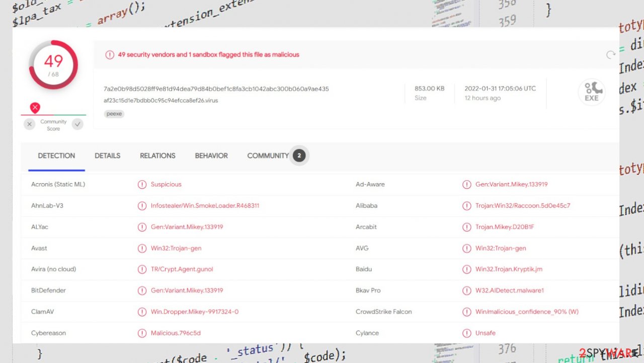This screenshot has height=363, width=644.
Task: Click Win.Dropper.Mikey-9917324-0 detection
Action: tap(195, 312)
